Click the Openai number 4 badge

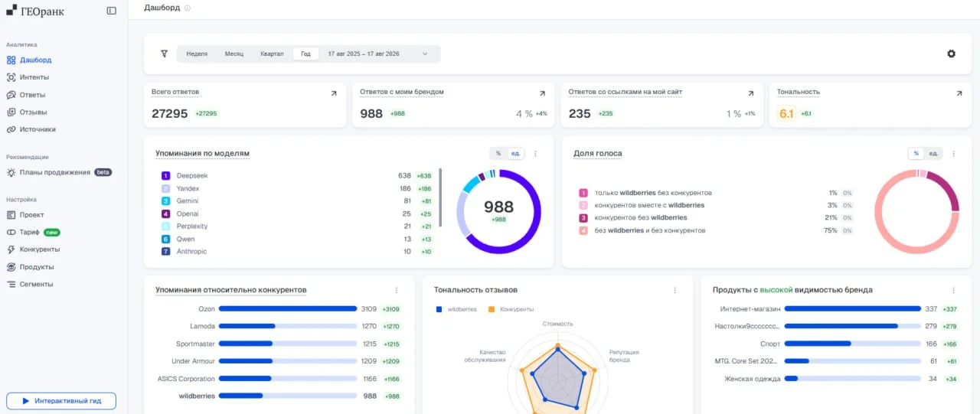[165, 214]
